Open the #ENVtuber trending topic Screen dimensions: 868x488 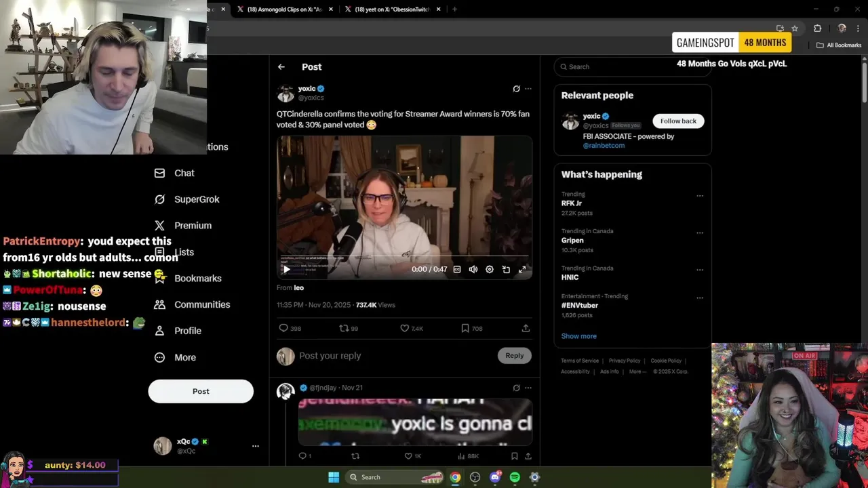pos(579,305)
